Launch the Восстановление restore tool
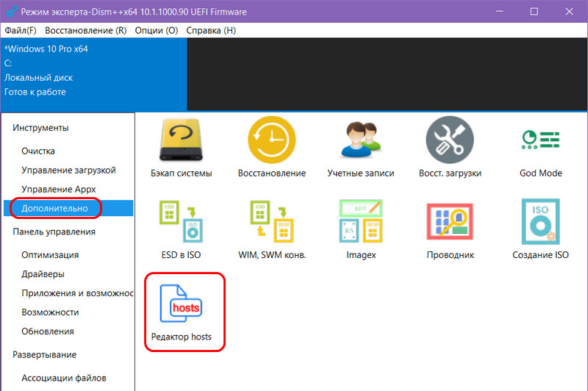Screen dimensions: 588x391 point(272,148)
